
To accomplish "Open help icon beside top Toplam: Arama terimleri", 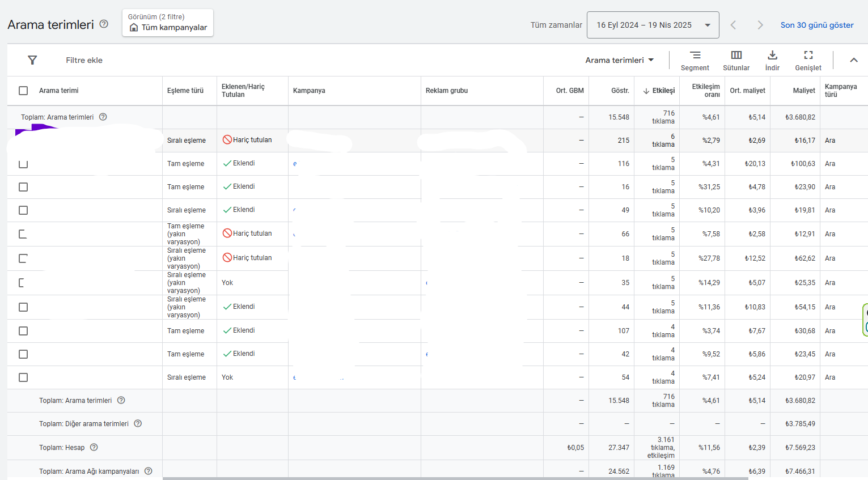I will pyautogui.click(x=103, y=117).
